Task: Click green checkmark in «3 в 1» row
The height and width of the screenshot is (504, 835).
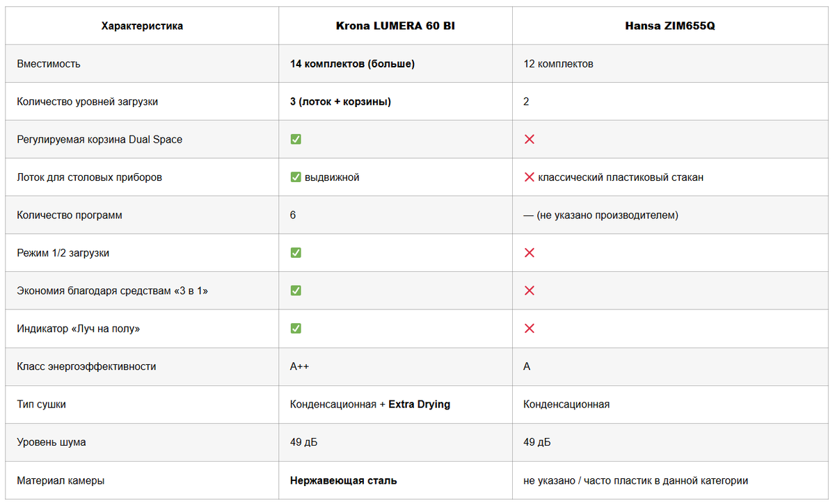Action: coord(296,291)
